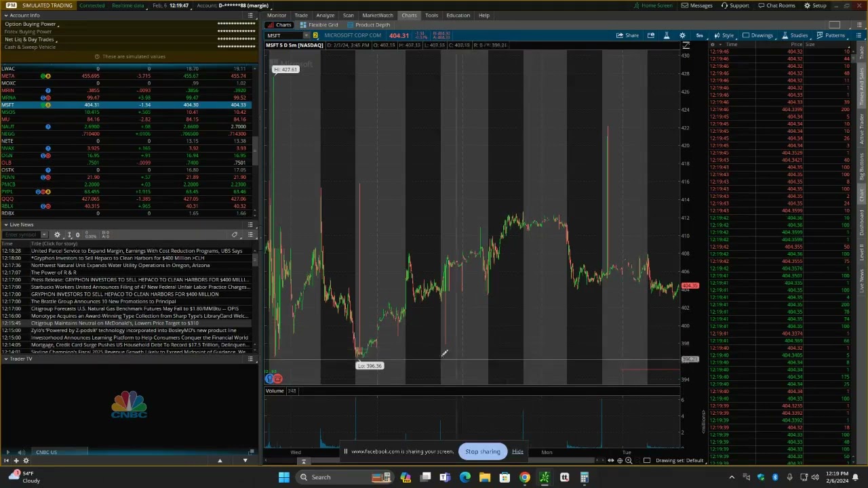Open Live News panel menu icon

250,224
